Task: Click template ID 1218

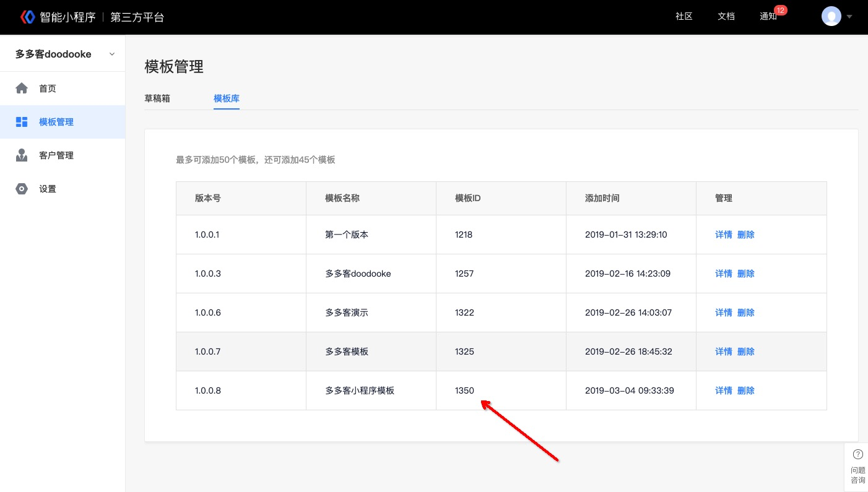Action: pos(464,235)
